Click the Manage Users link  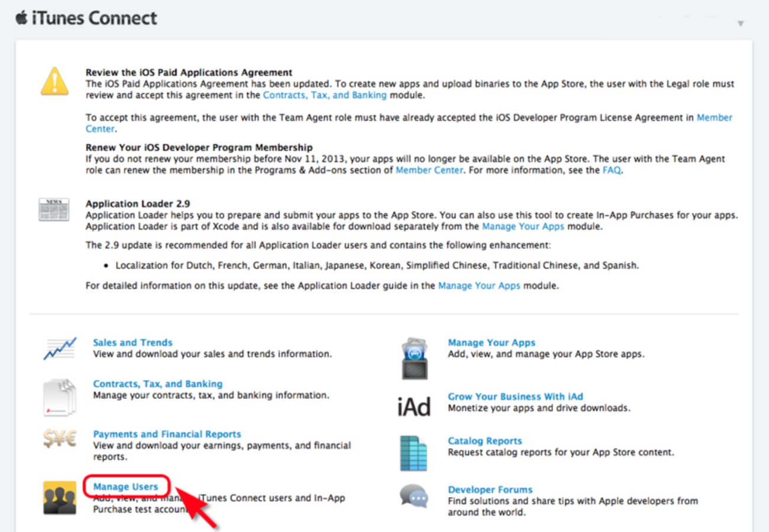[x=126, y=486]
